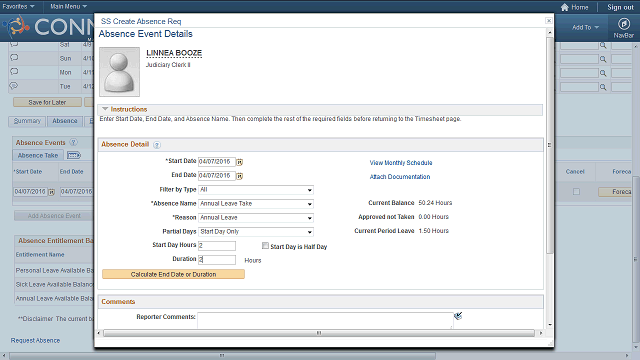Viewport: 640px width, 360px height.
Task: Click the comment bubble icon on the Mon row
Action: [14, 71]
